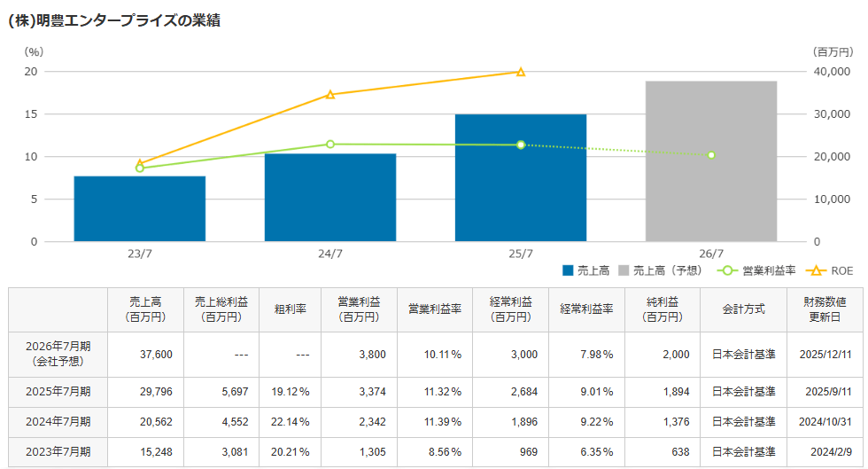Click the blue sales bar for 24/7
Screen dimensions: 868x469
330,198
